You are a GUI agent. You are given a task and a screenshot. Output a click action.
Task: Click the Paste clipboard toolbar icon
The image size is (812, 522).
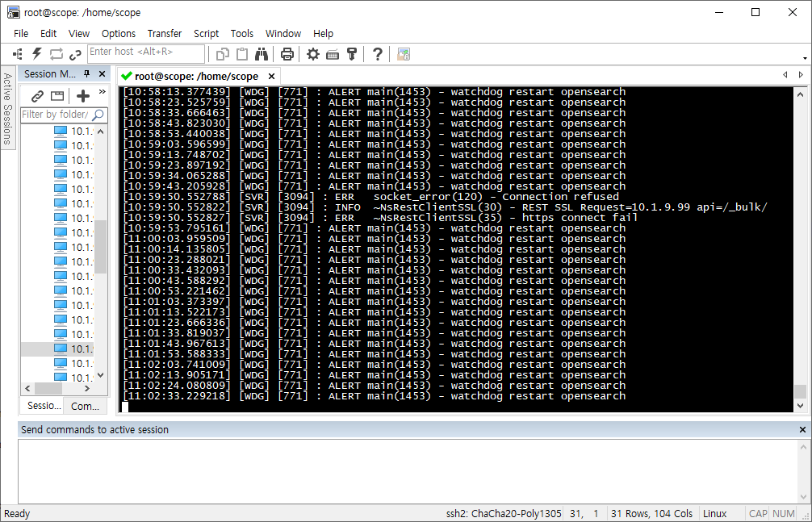click(x=242, y=54)
